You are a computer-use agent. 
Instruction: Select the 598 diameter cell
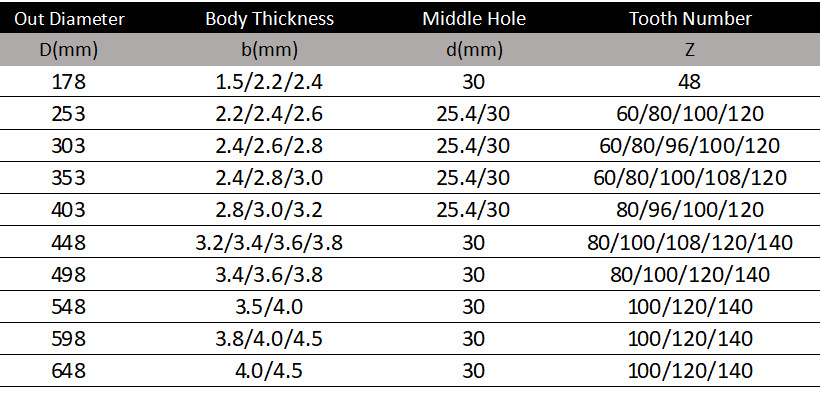coord(69,339)
